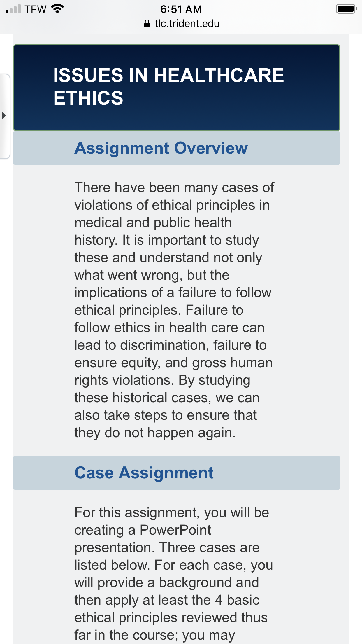The image size is (362, 644).
Task: Tap the phrase 'medical and public health'
Action: [153, 223]
